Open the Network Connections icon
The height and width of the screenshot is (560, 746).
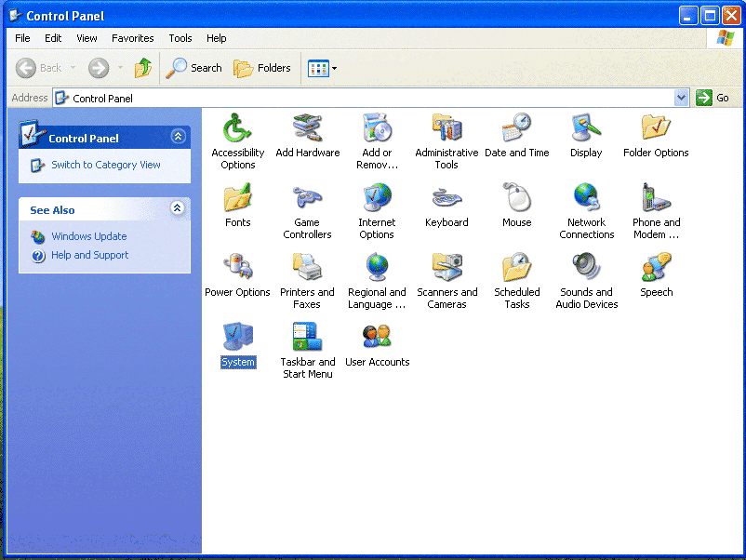coord(586,197)
